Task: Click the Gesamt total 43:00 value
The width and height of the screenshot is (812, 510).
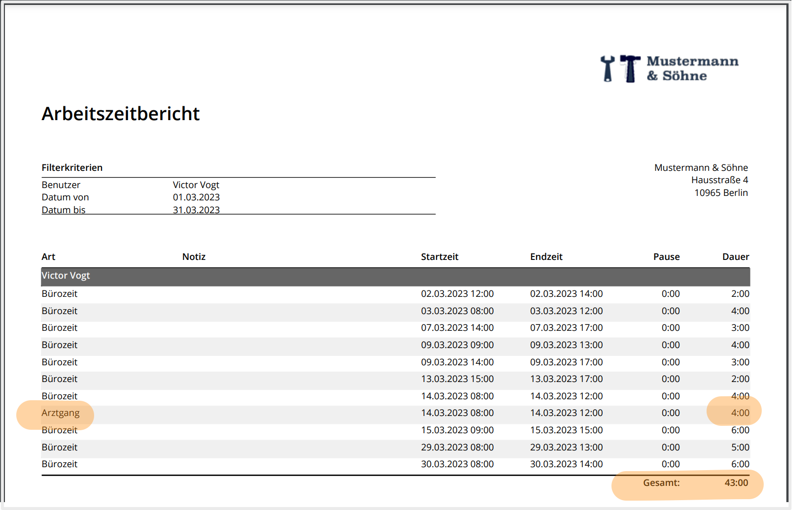Action: 736,483
